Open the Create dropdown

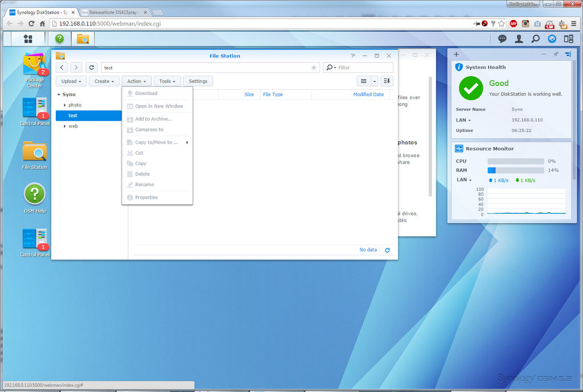(104, 81)
